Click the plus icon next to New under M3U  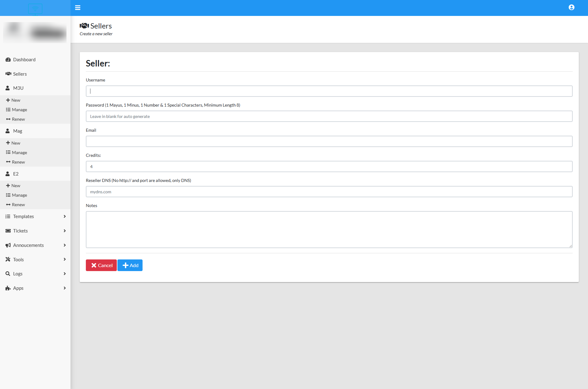pyautogui.click(x=8, y=100)
